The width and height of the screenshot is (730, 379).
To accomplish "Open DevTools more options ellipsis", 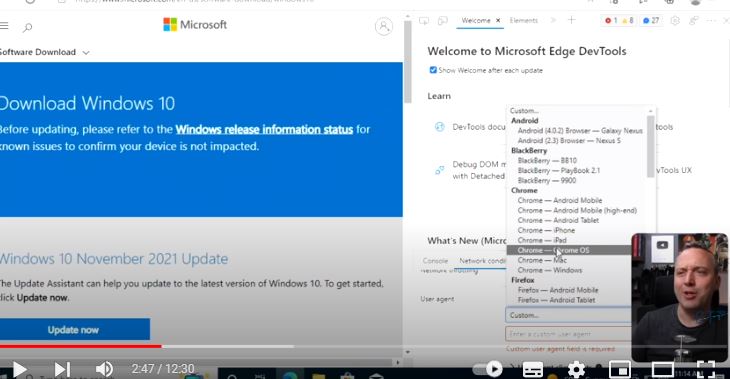I will click(x=711, y=20).
